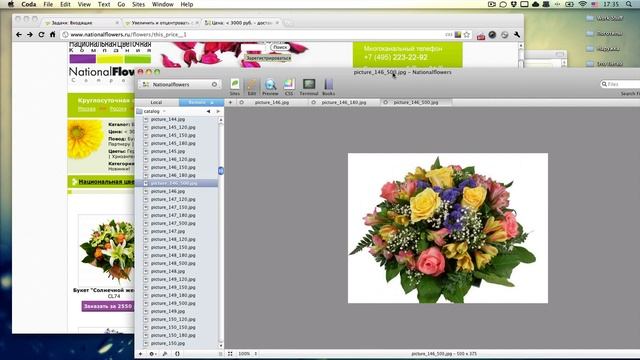Viewport: 640px width, 360px height.
Task: Add a new tab with plus in Coda
Action: tap(230, 102)
